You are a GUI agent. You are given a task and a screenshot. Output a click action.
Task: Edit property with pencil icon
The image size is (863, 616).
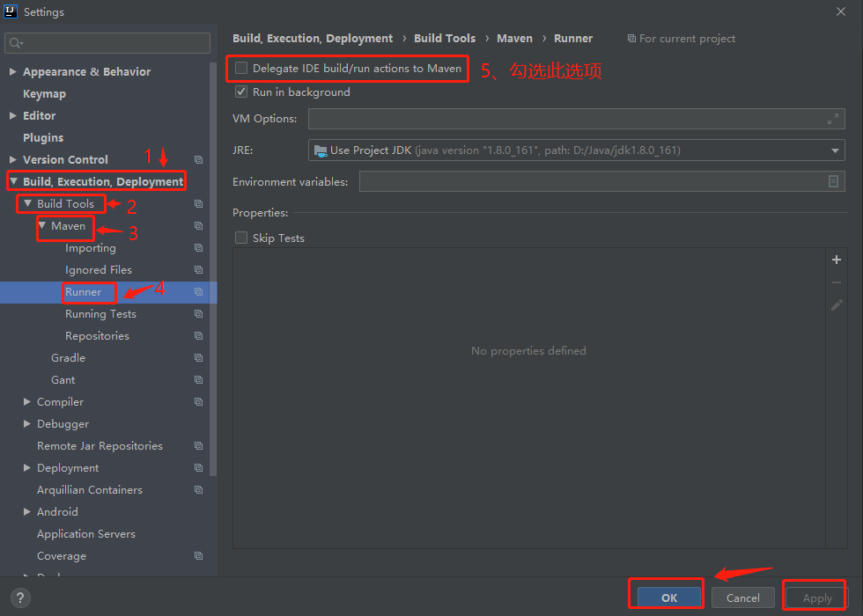837,304
